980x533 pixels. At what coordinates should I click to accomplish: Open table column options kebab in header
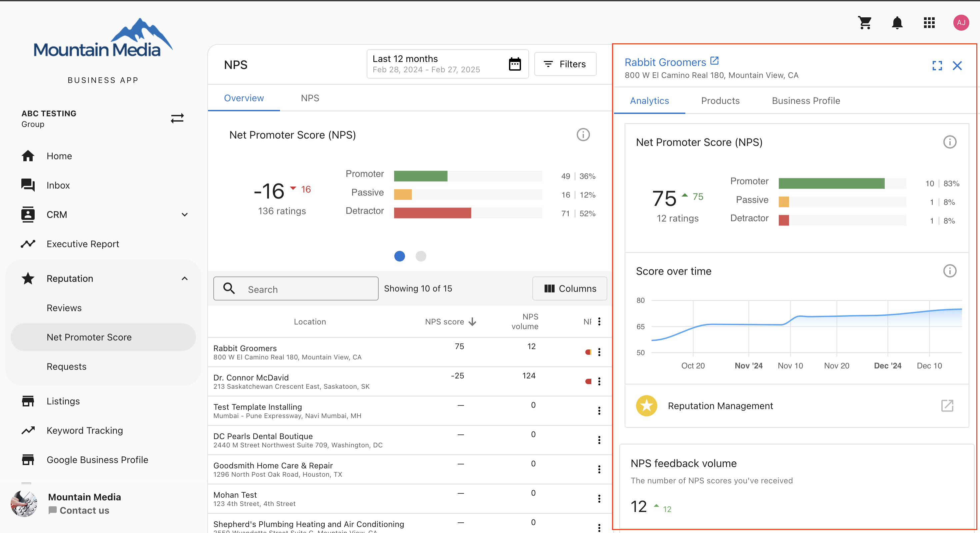(x=599, y=321)
